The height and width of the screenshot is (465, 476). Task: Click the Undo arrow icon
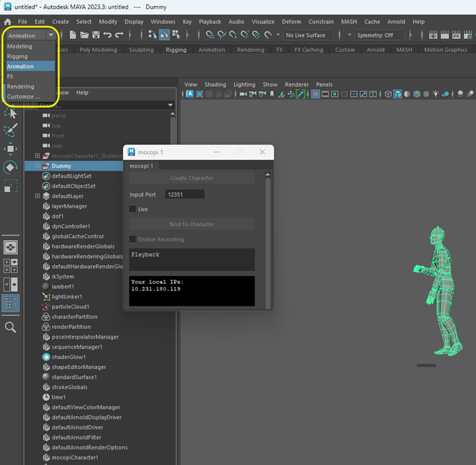108,35
